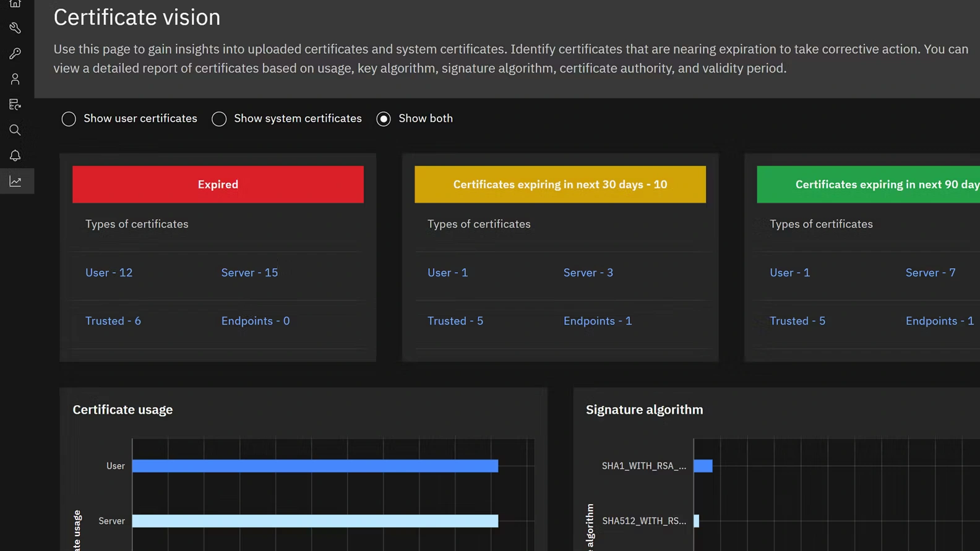Select Show user certificates radio button
Viewport: 980px width, 551px height.
(x=69, y=119)
